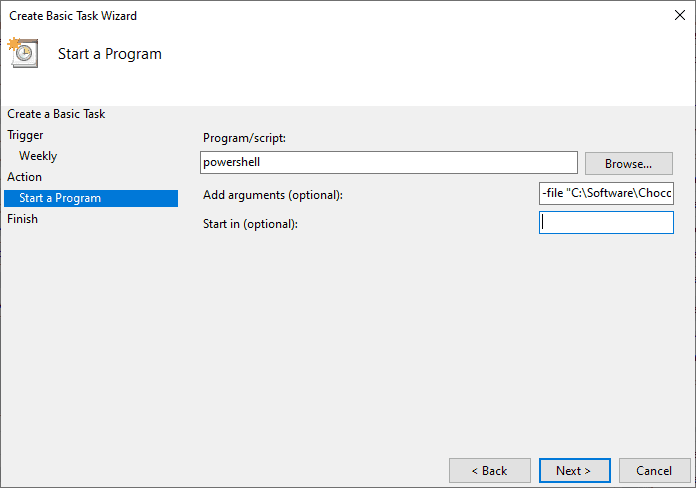Click the Program/script field containing powershell
Viewport: 696px width, 488px height.
[388, 162]
